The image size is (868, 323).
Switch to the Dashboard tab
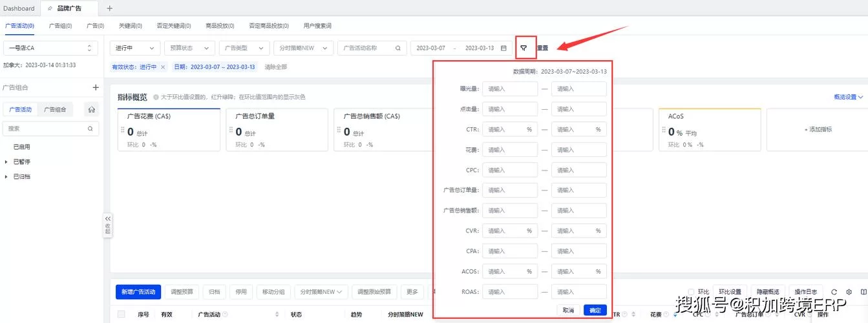pos(19,8)
